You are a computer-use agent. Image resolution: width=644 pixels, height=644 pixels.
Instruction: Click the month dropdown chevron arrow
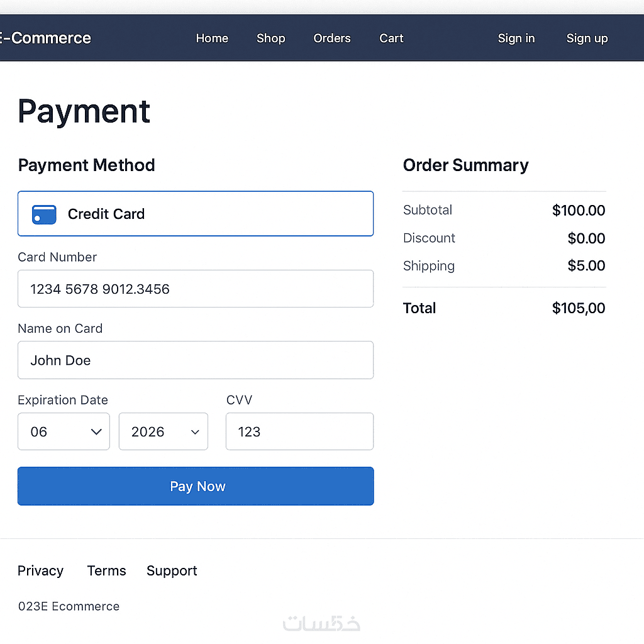point(96,431)
